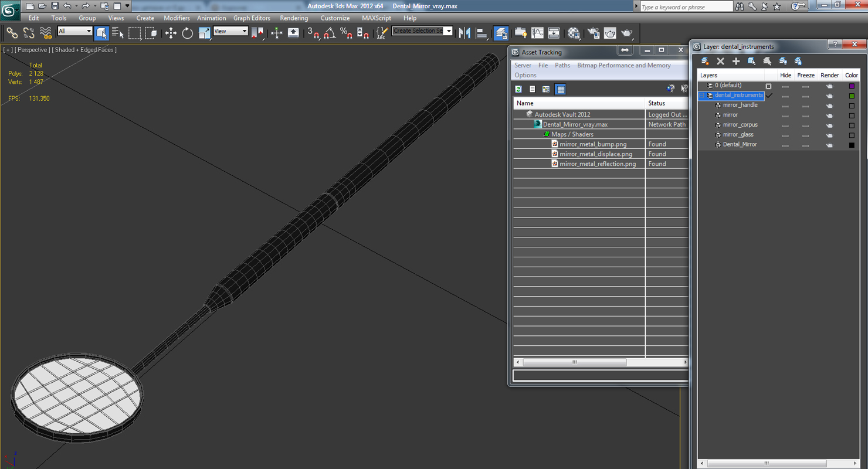Screen dimensions: 868x469
Task: Click black color swatch of Dental_Mirror
Action: coord(852,145)
